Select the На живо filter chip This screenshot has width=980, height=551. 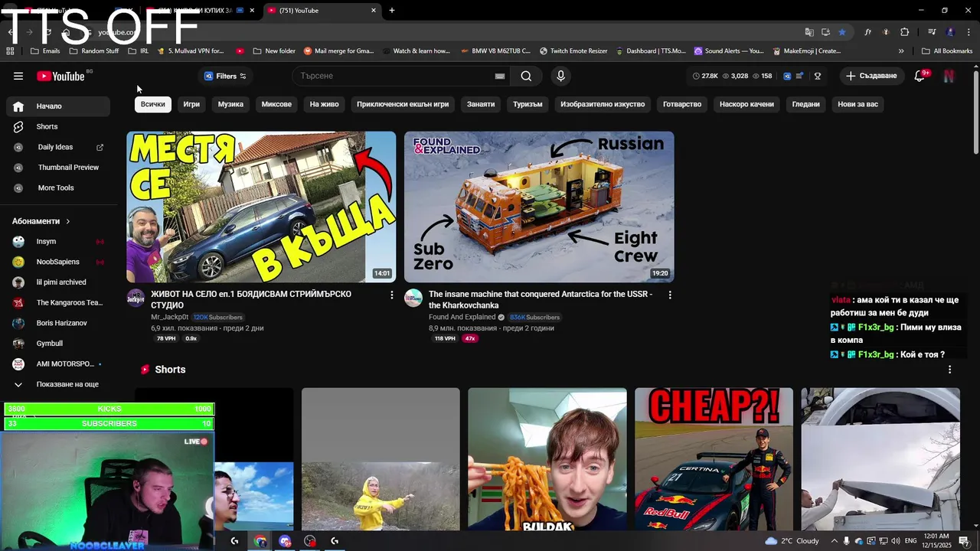point(324,104)
